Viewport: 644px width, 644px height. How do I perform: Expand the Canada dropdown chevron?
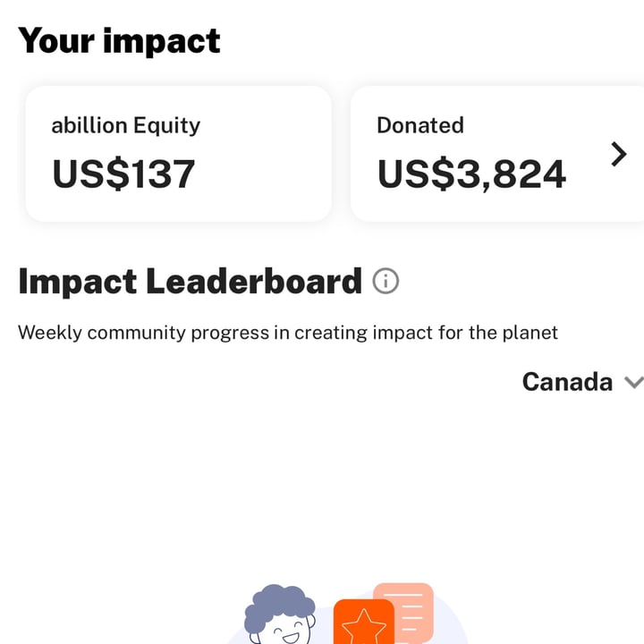632,383
